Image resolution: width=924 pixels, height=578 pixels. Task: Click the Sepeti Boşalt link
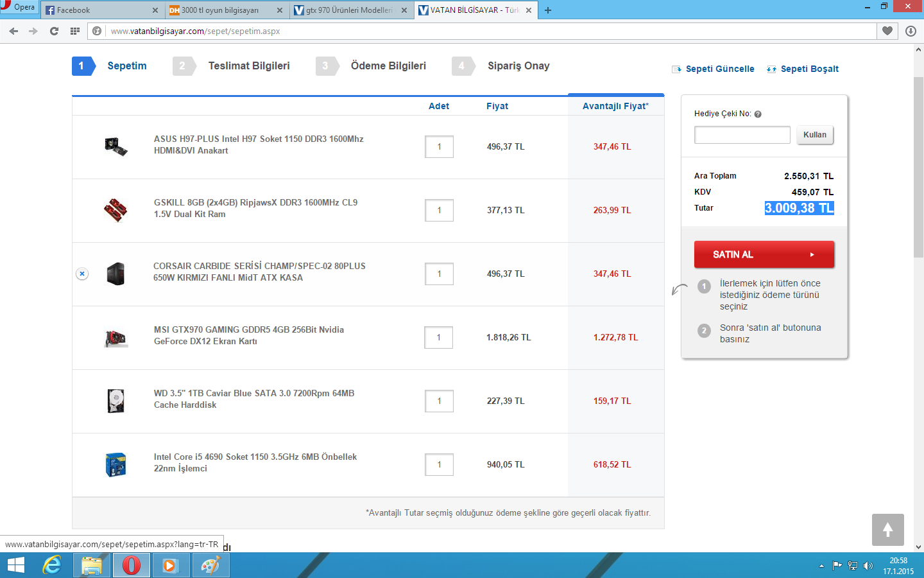[809, 69]
